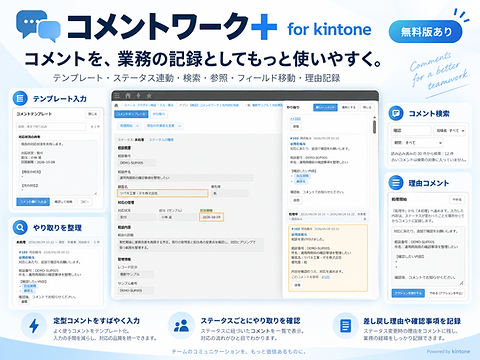Click the template body text area
This screenshot has height=360, width=480.
[x=58, y=167]
